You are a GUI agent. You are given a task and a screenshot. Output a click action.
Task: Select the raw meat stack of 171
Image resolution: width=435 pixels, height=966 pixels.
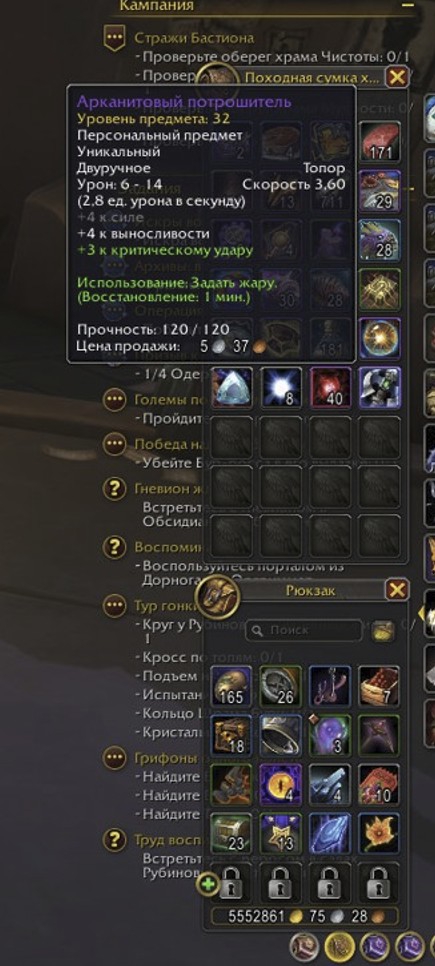tap(380, 141)
